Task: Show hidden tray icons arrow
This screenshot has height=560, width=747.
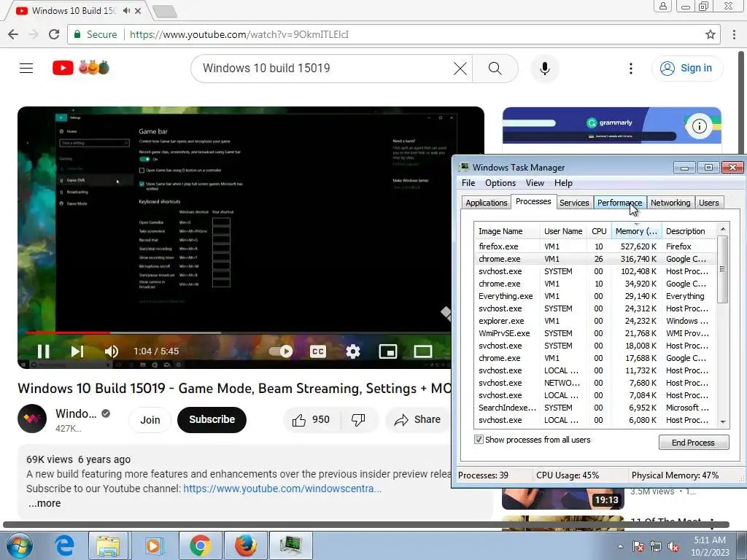Action: click(x=620, y=546)
